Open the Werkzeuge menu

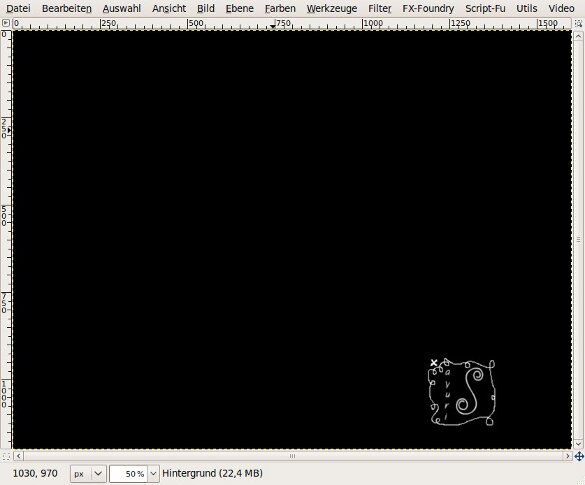332,8
